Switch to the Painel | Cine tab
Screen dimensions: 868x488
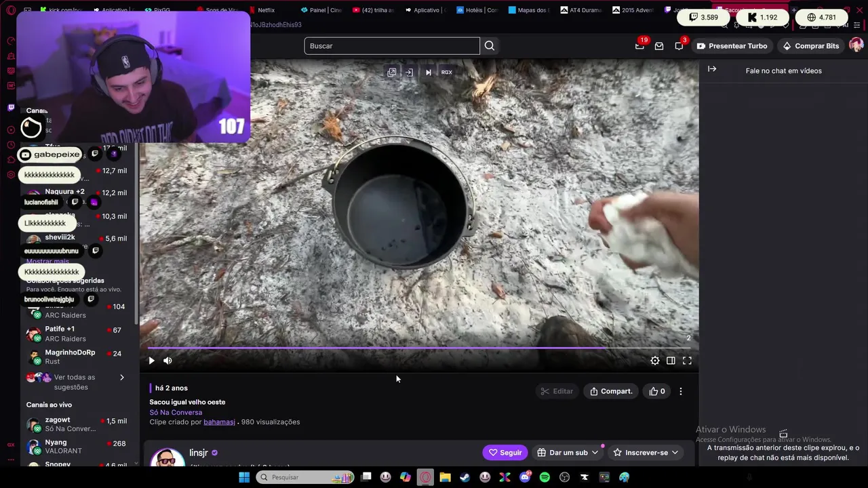321,10
